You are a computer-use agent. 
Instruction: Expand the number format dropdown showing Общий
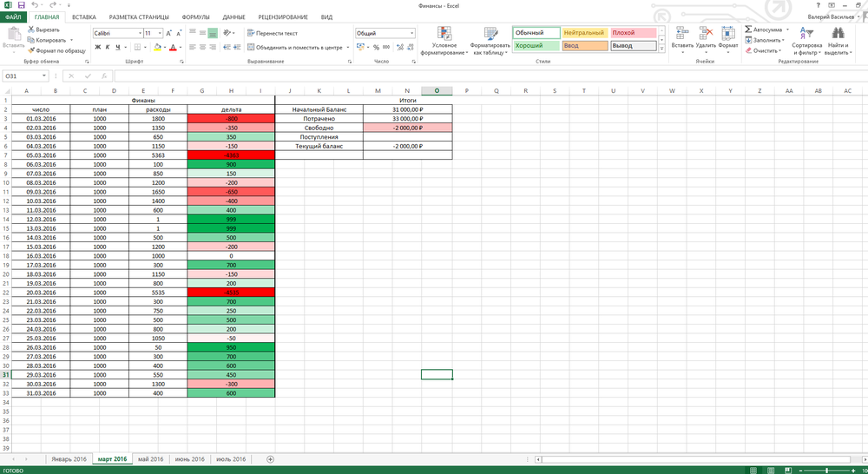[x=412, y=33]
